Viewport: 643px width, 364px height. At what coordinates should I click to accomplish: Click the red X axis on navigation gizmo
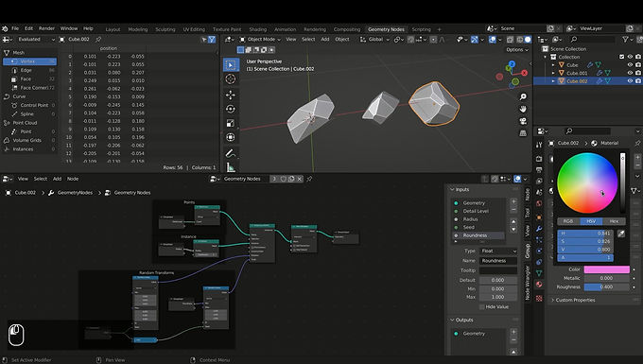(524, 73)
